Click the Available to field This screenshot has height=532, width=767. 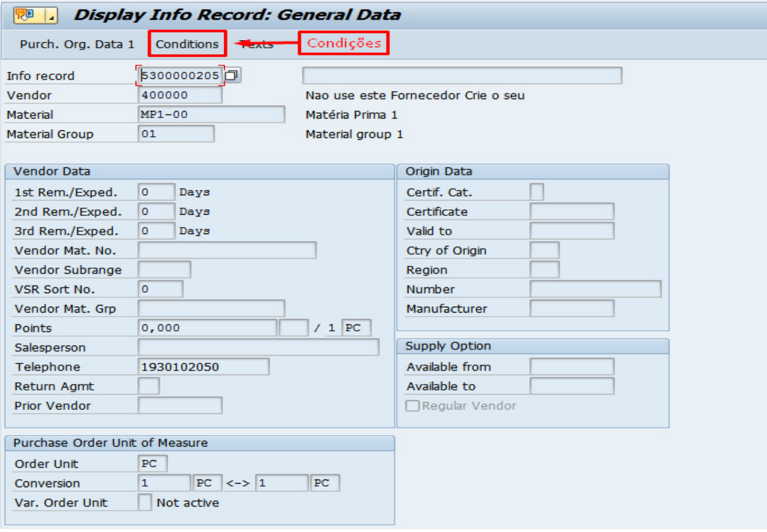tap(572, 386)
